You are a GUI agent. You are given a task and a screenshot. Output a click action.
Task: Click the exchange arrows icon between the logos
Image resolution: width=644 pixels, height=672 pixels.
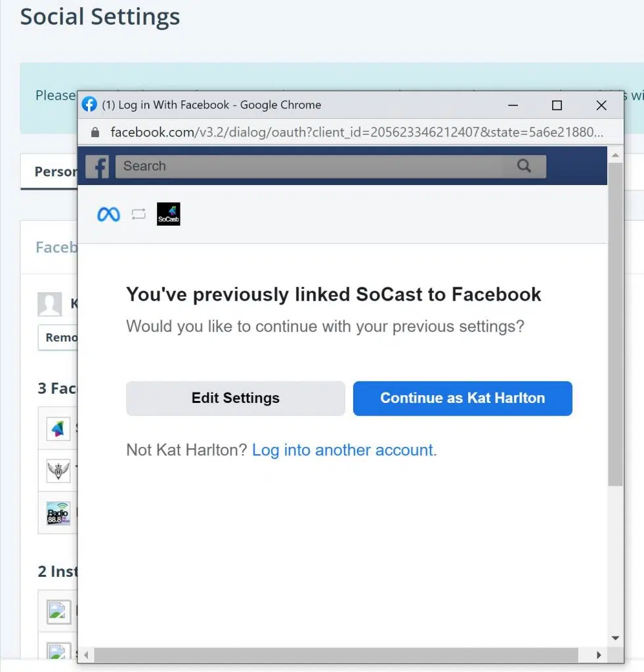[x=139, y=214]
